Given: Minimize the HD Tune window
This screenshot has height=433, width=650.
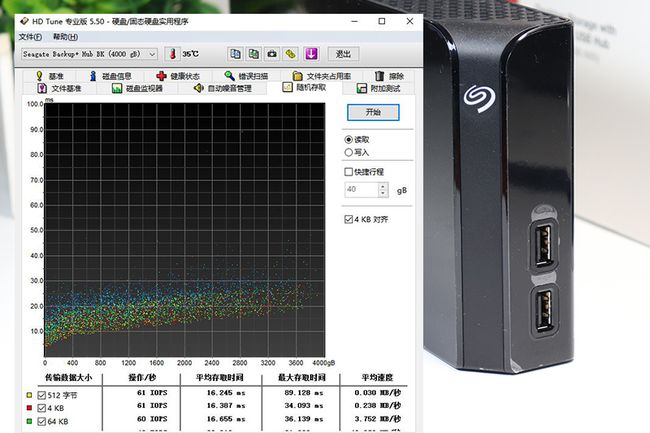Looking at the screenshot, I should point(354,21).
